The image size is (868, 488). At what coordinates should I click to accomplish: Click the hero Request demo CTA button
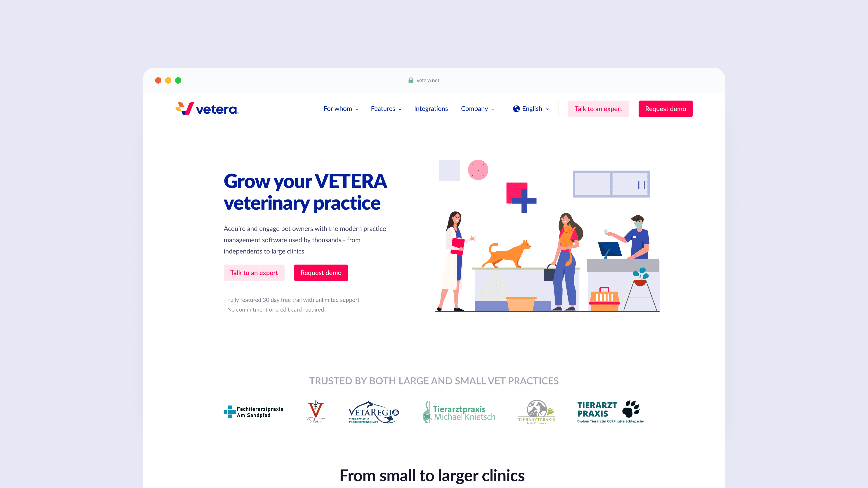[321, 272]
